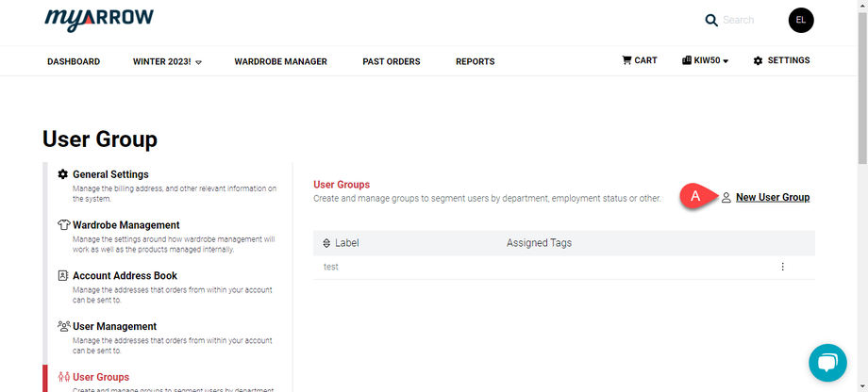Click the search magnifier icon
The height and width of the screenshot is (392, 868).
(x=711, y=20)
